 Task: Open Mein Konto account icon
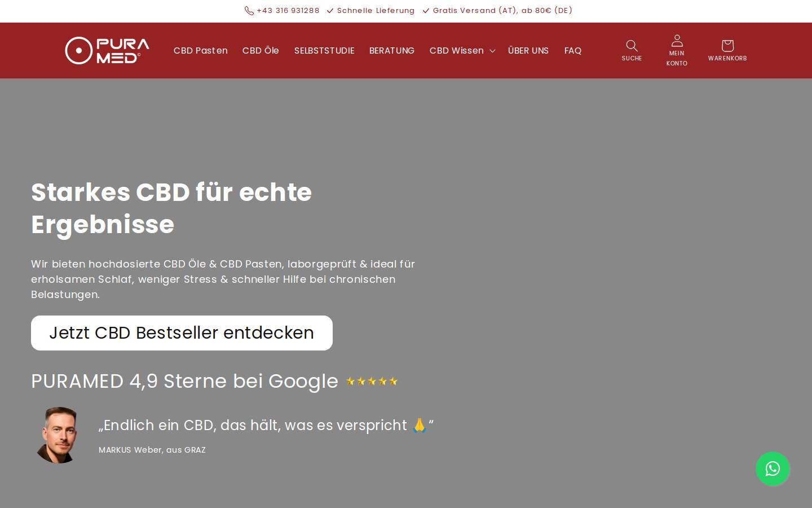coord(677,41)
